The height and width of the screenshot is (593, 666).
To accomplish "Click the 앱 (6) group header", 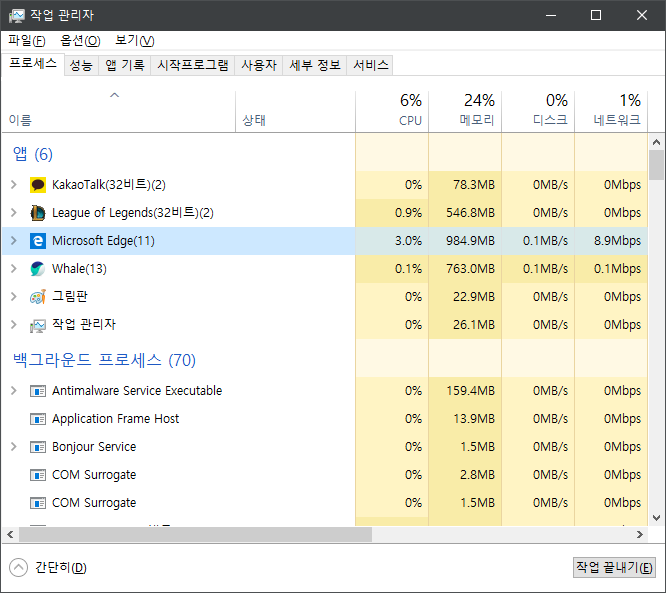I will (33, 154).
